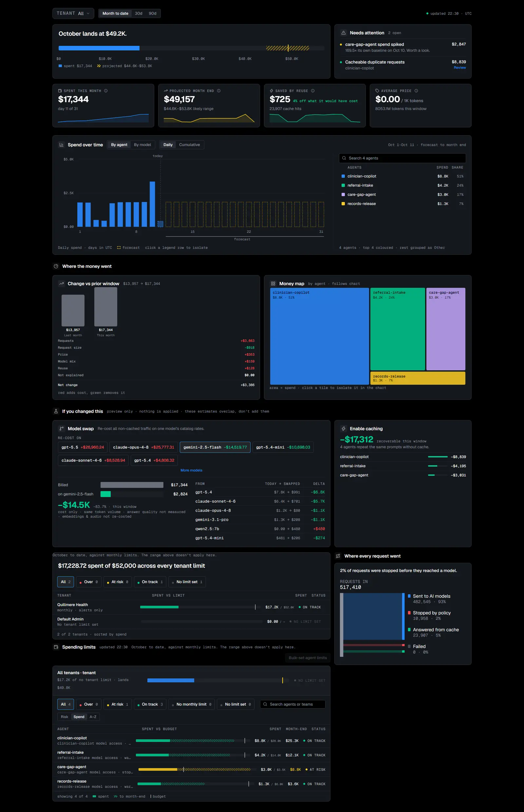This screenshot has height=812, width=524.
Task: Click the If you changed this flask icon
Action: pyautogui.click(x=56, y=411)
